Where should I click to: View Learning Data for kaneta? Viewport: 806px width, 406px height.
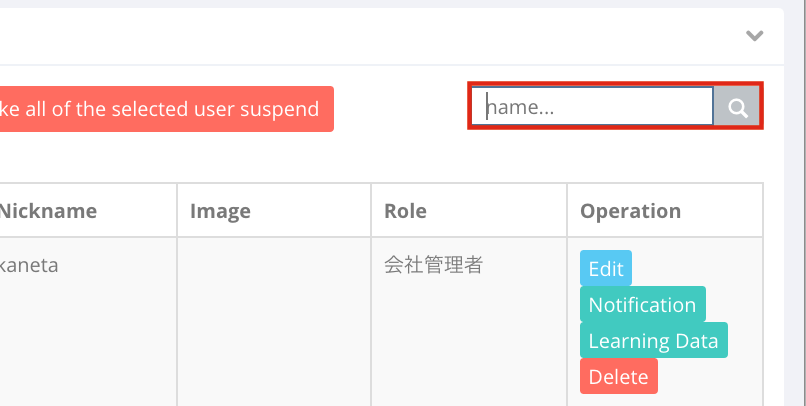(653, 340)
